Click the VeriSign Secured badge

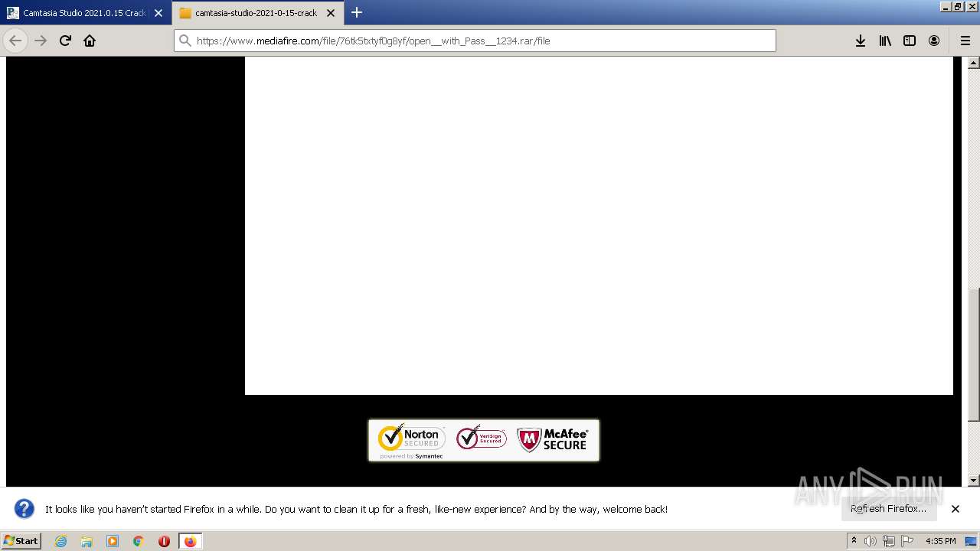pos(481,438)
